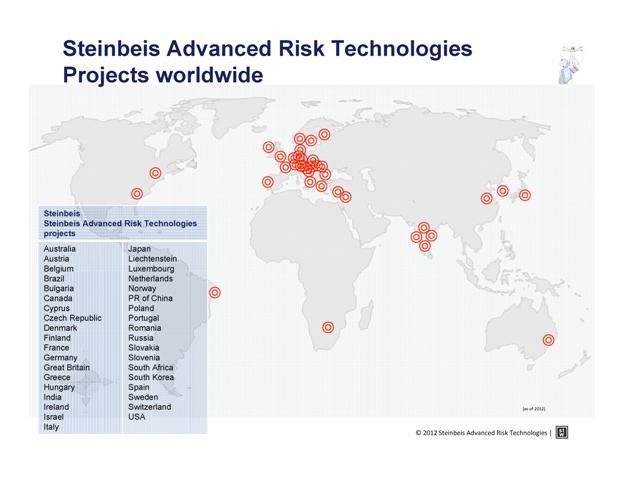Select 'Ireland' in the country list
Viewport: 623px width, 480px height.
(56, 407)
